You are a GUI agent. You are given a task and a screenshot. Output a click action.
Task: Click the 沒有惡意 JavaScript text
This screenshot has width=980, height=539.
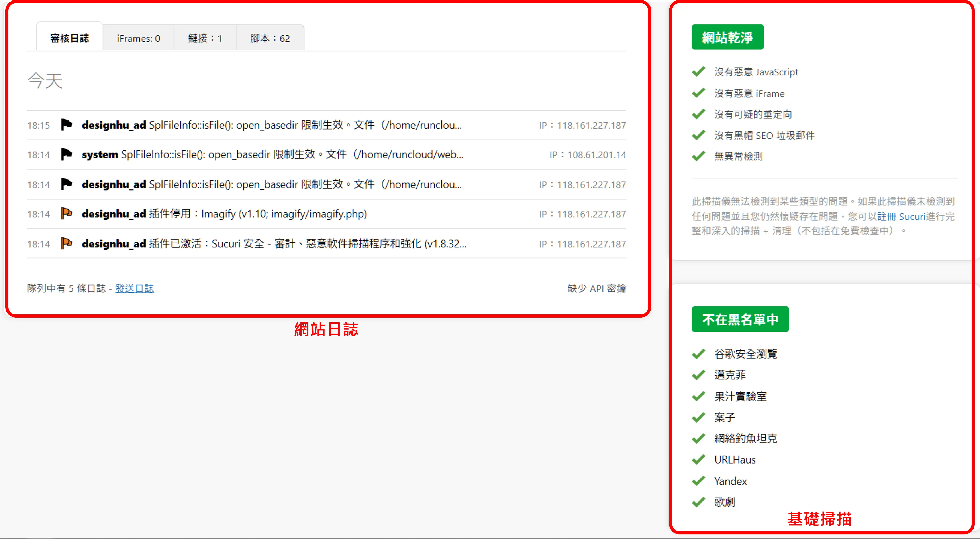click(x=756, y=72)
